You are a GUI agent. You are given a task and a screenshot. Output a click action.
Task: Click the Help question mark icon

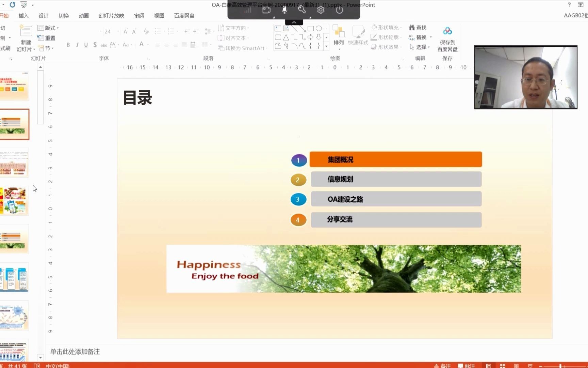point(569,5)
